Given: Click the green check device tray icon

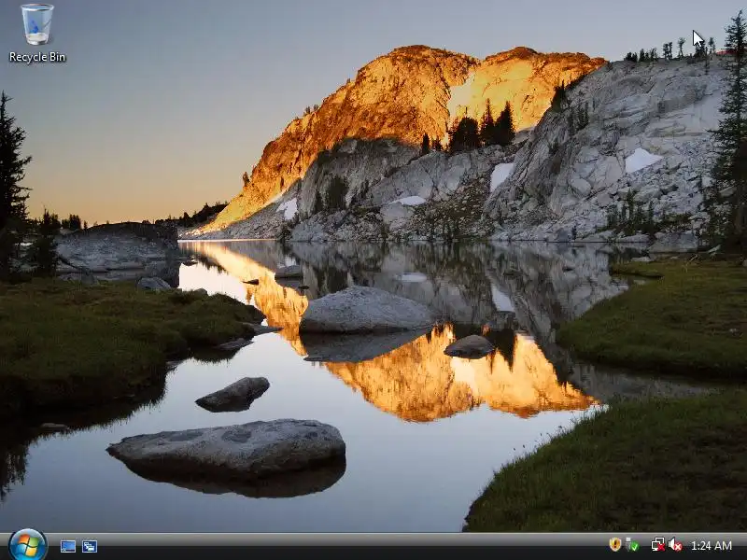Looking at the screenshot, I should pos(632,544).
